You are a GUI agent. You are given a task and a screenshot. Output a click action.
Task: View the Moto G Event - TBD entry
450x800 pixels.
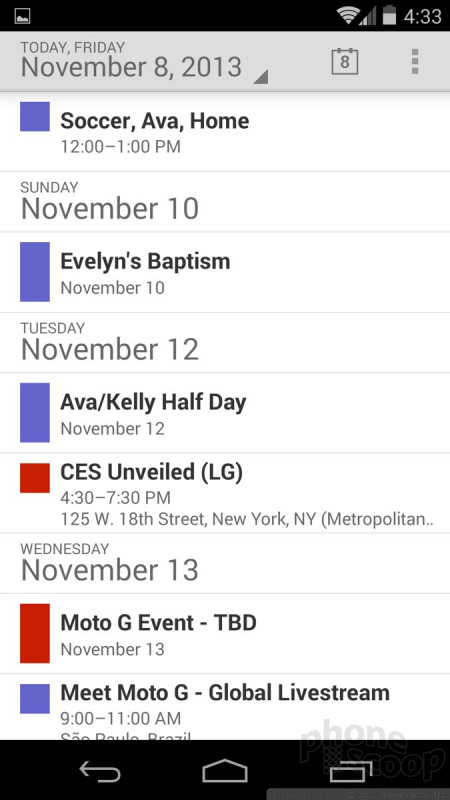[225, 634]
